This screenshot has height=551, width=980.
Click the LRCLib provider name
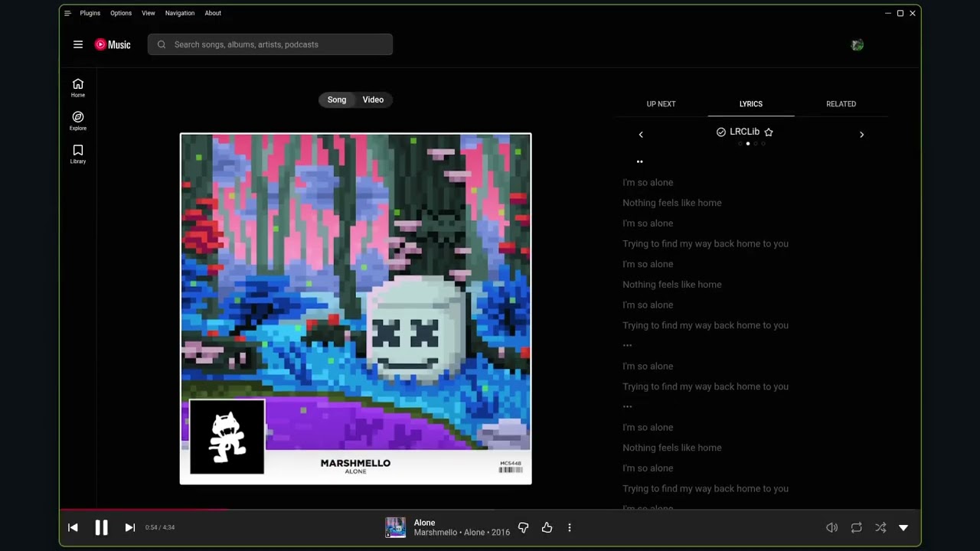coord(744,132)
